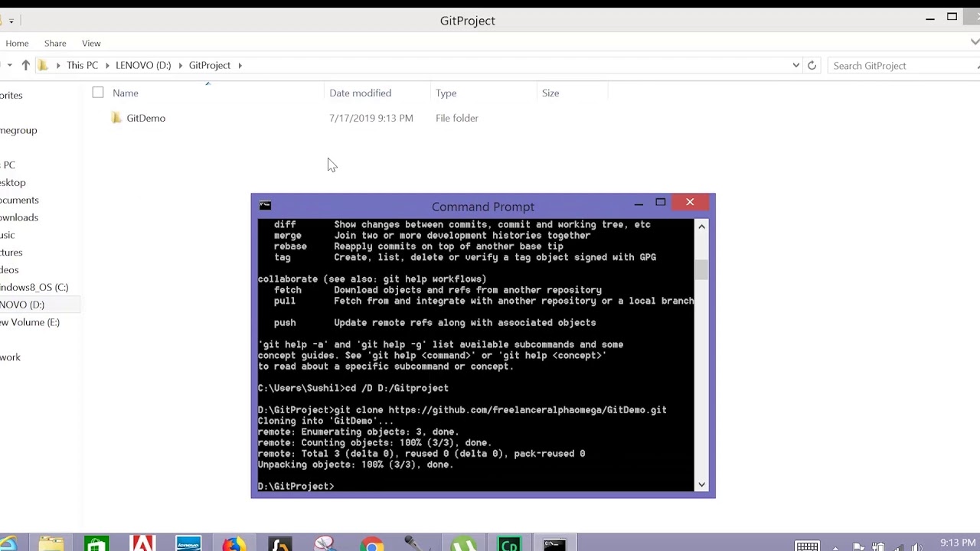Viewport: 980px width, 551px height.
Task: Open address bar history dropdown
Action: [x=796, y=66]
